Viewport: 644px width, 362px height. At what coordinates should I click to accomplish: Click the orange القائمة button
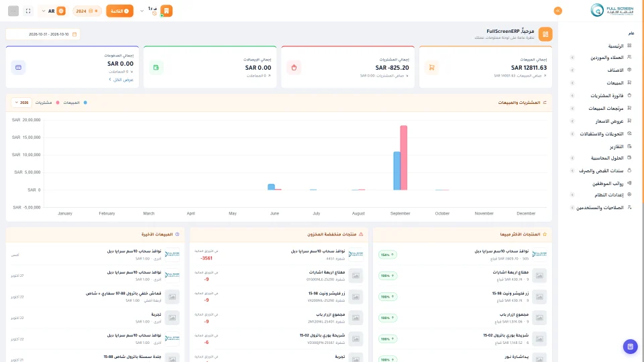119,11
